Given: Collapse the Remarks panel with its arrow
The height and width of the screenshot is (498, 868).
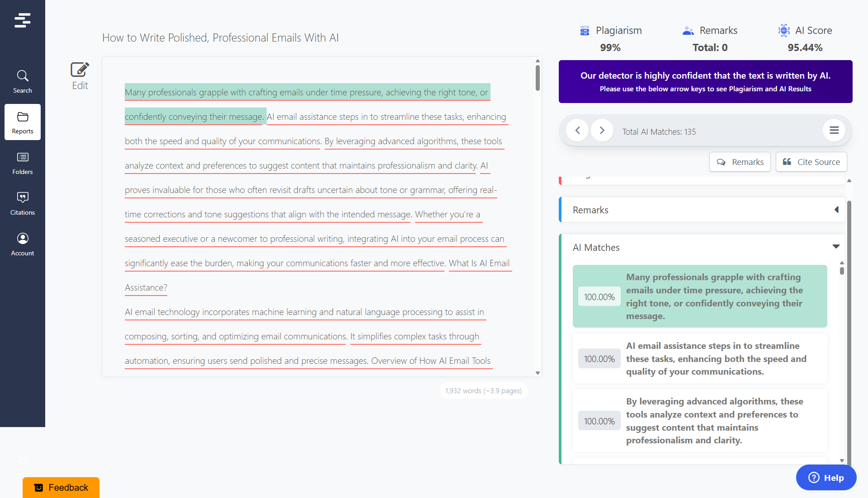Looking at the screenshot, I should [x=836, y=209].
